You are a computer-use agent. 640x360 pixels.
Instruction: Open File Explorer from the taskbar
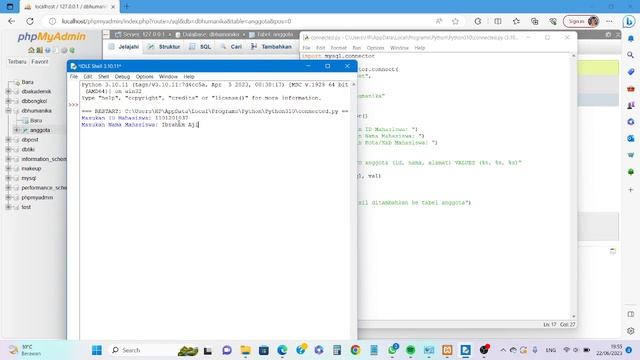click(x=245, y=350)
